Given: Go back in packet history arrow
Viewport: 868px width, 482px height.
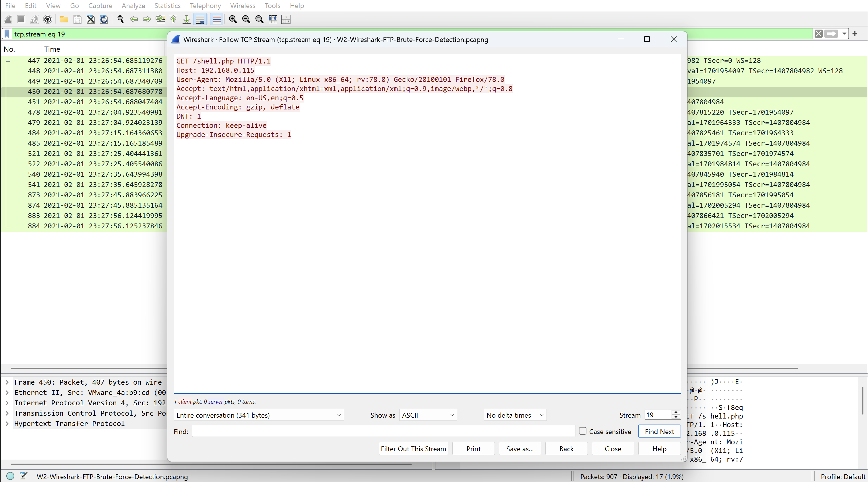Looking at the screenshot, I should point(134,19).
